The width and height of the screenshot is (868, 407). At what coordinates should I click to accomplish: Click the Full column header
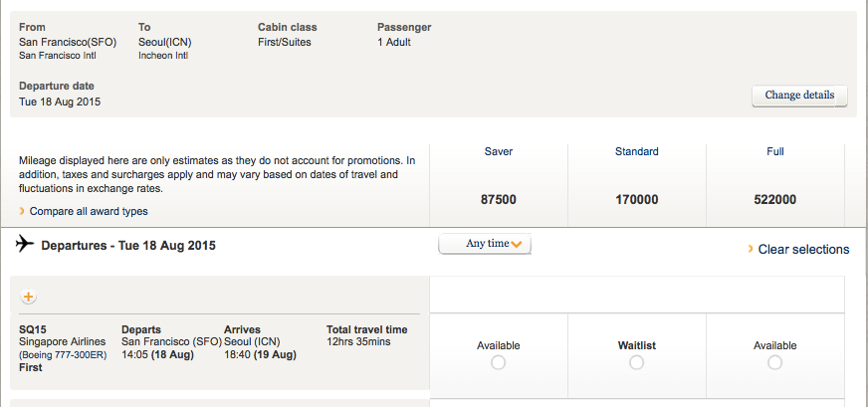pos(775,151)
